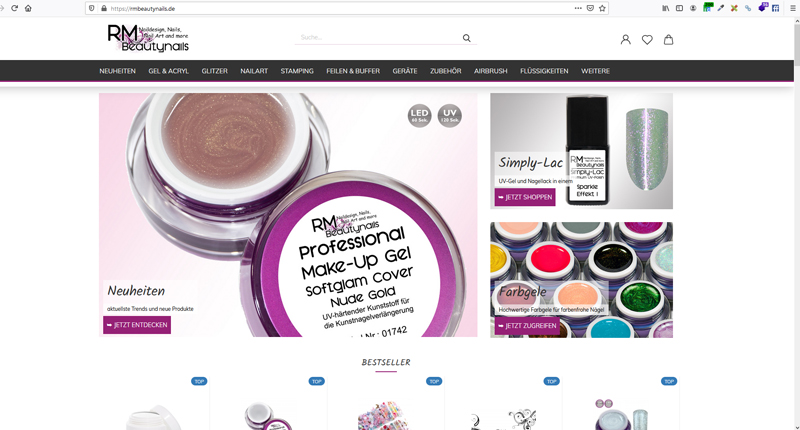Image resolution: width=800 pixels, height=430 pixels.
Task: Open the AIRBRUSH menu
Action: click(490, 71)
